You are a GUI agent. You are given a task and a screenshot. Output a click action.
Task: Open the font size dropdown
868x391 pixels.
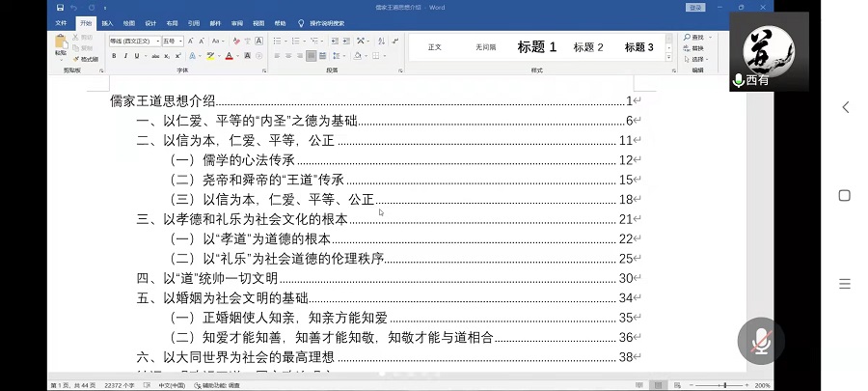pos(180,42)
